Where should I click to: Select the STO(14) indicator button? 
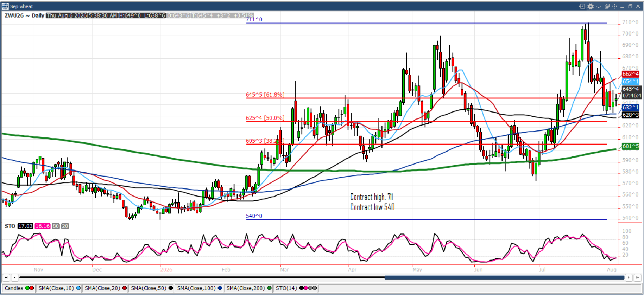coord(296,288)
